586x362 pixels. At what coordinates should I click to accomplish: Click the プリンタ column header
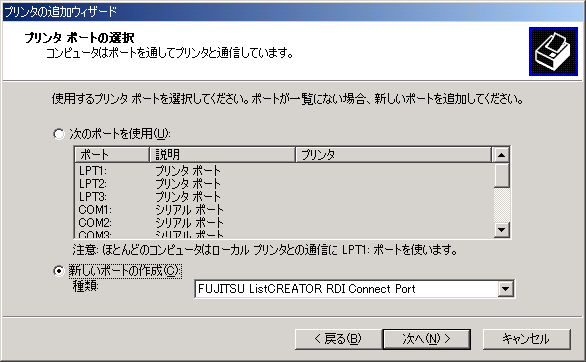click(394, 155)
